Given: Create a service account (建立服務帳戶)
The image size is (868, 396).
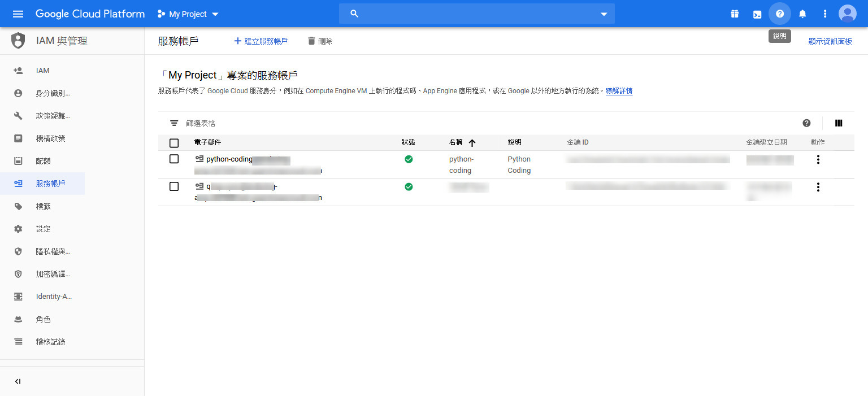Looking at the screenshot, I should pos(261,41).
